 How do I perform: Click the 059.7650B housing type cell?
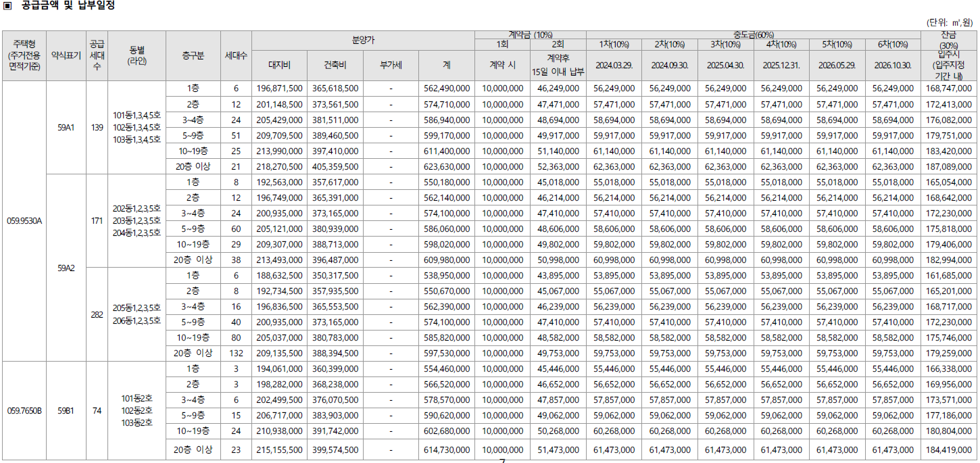click(24, 410)
